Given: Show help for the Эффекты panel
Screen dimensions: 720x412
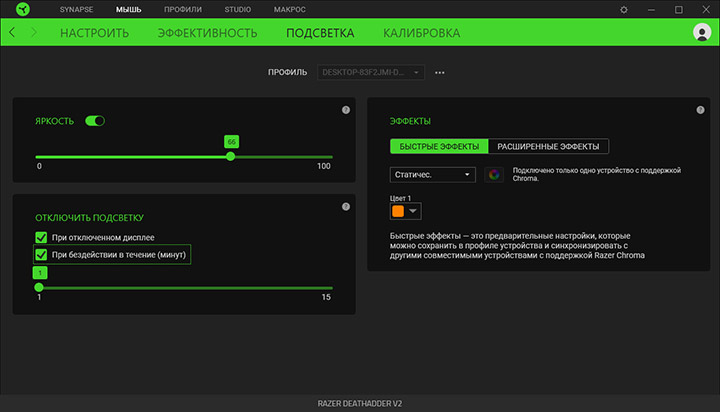Looking at the screenshot, I should [700, 110].
